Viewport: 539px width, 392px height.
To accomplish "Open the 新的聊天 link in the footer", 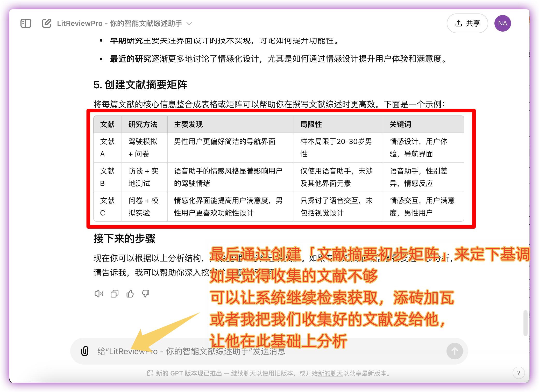I will [330, 373].
